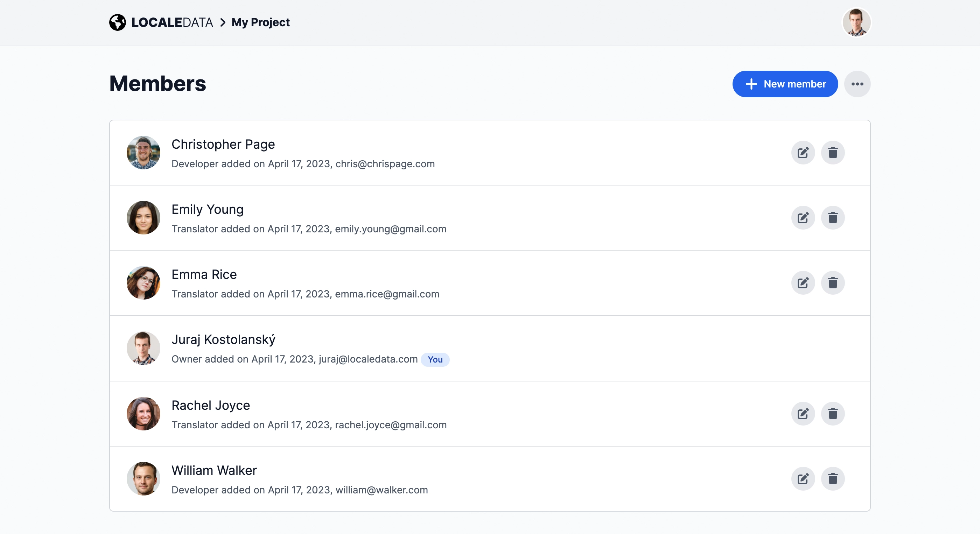The width and height of the screenshot is (980, 534).
Task: Click the edit icon for Emma Rice
Action: coord(803,283)
